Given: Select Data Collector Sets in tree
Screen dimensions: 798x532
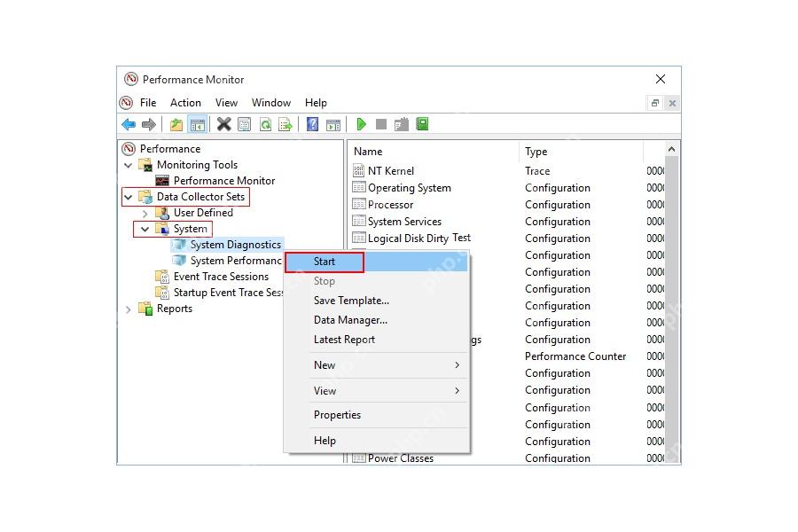Looking at the screenshot, I should point(200,197).
